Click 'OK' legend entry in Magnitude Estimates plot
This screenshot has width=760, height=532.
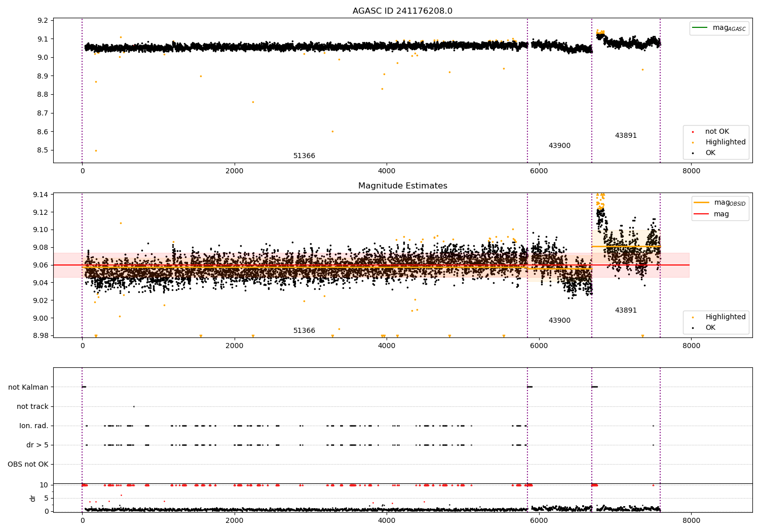click(x=710, y=328)
